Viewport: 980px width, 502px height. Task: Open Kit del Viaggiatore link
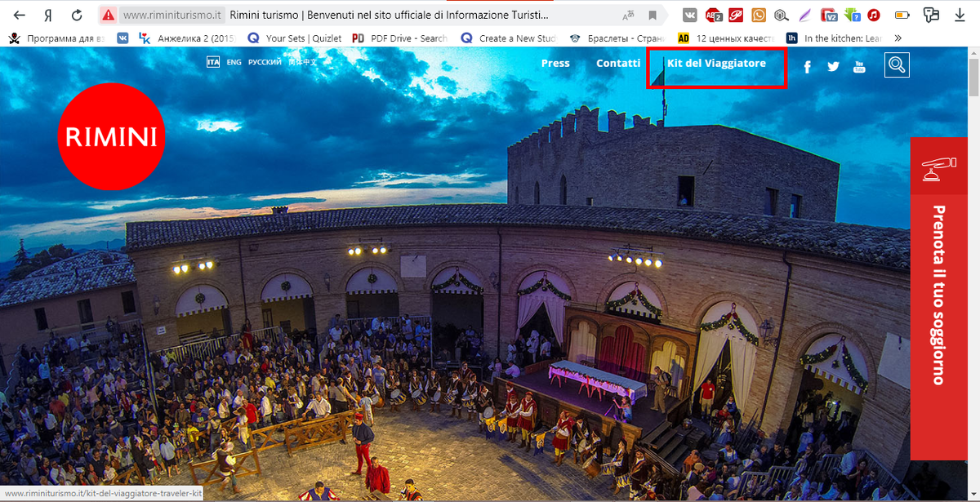716,63
